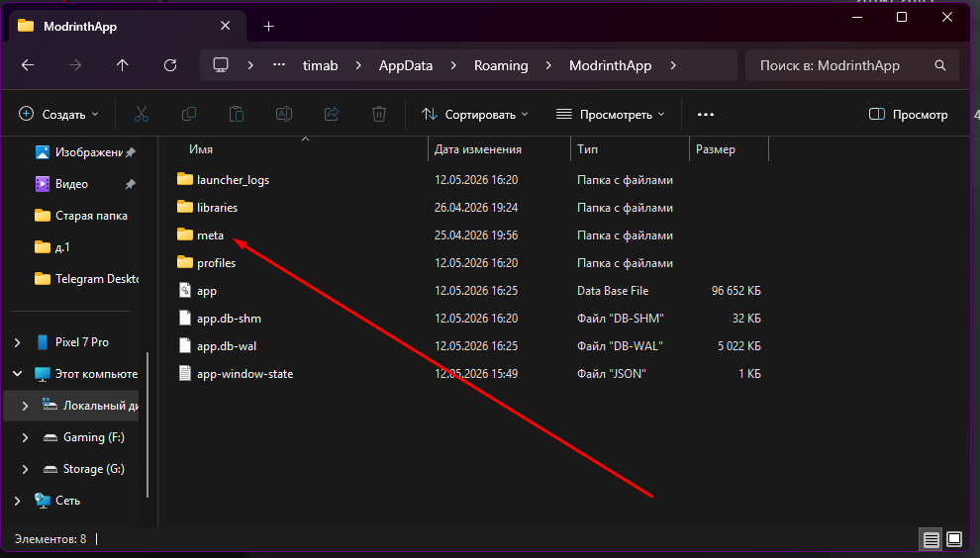Switch to details view icon in status bar

click(931, 539)
